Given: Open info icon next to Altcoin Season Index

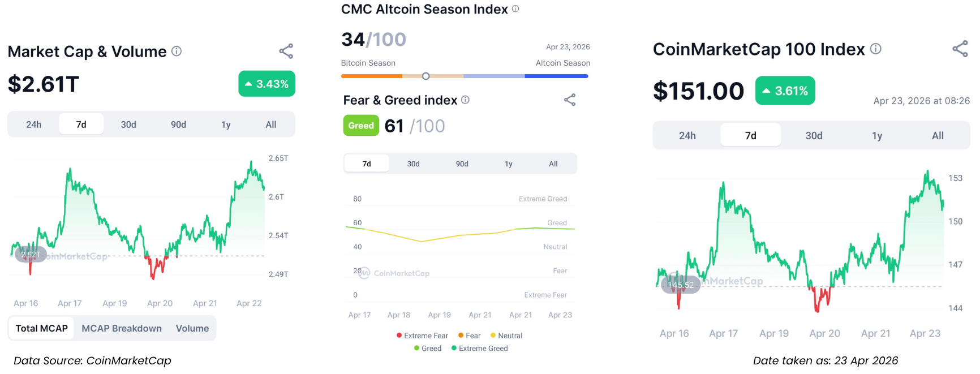Looking at the screenshot, I should (x=515, y=9).
